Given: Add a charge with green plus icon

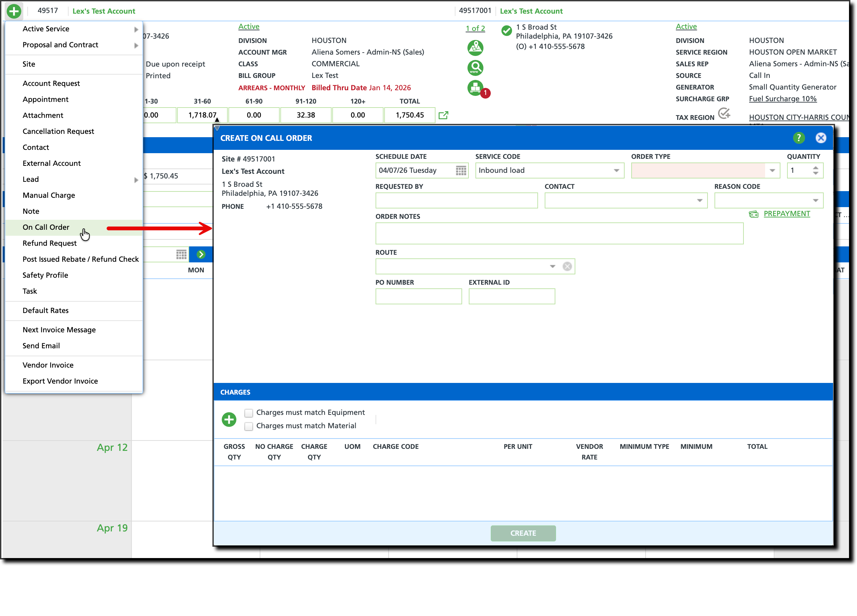Looking at the screenshot, I should pos(229,419).
